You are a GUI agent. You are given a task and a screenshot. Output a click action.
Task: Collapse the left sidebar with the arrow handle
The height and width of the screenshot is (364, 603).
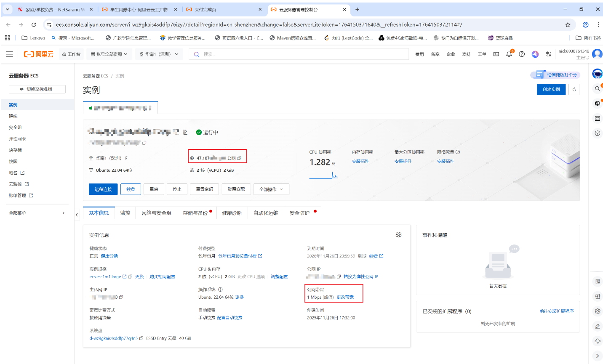(77, 215)
